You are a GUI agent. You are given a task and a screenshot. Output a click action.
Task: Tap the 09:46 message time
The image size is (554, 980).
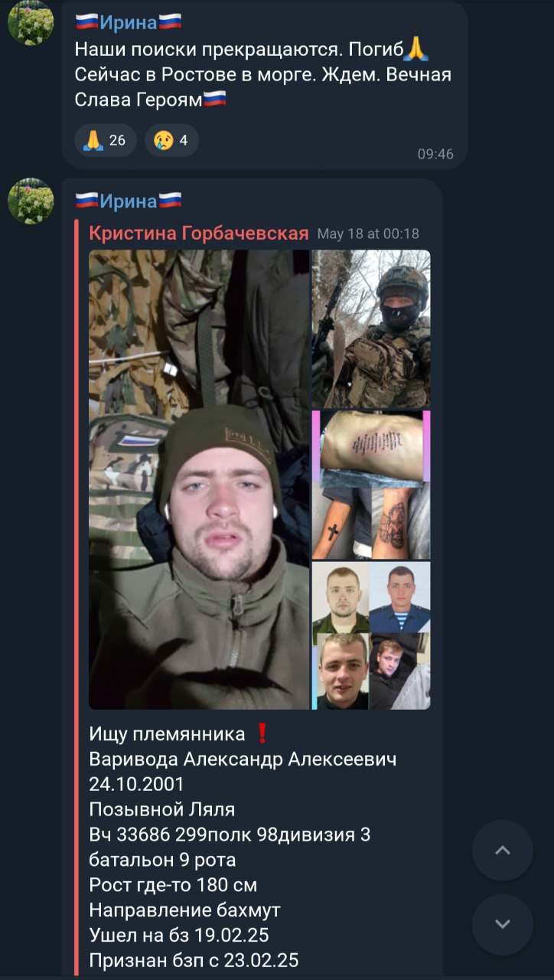(x=435, y=154)
